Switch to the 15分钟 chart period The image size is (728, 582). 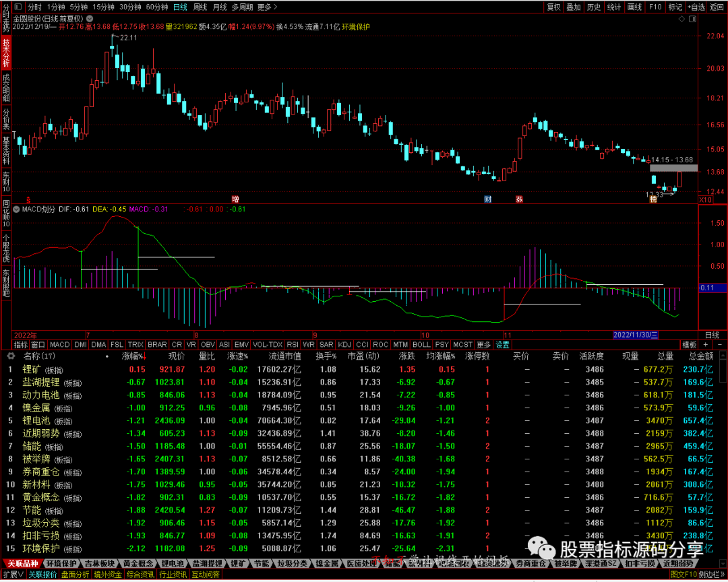104,7
